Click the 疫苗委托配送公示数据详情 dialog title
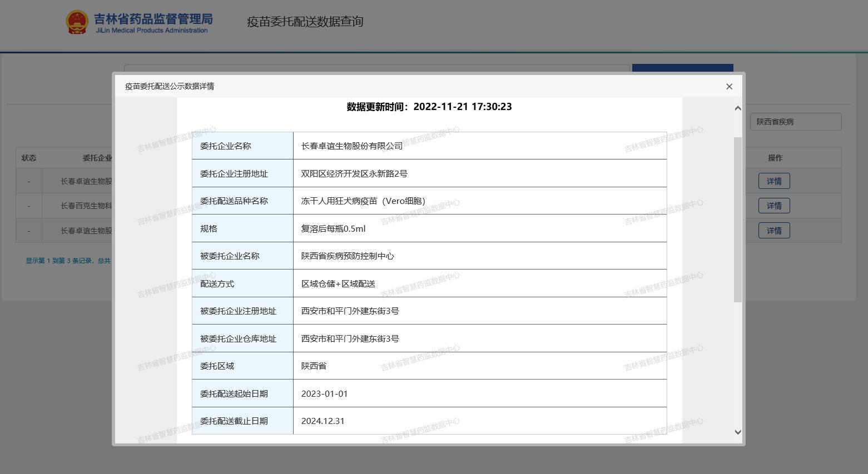 click(x=170, y=86)
